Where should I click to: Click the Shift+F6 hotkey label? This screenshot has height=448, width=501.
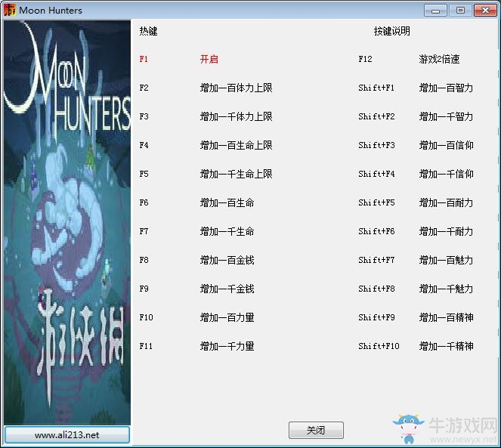coord(376,231)
